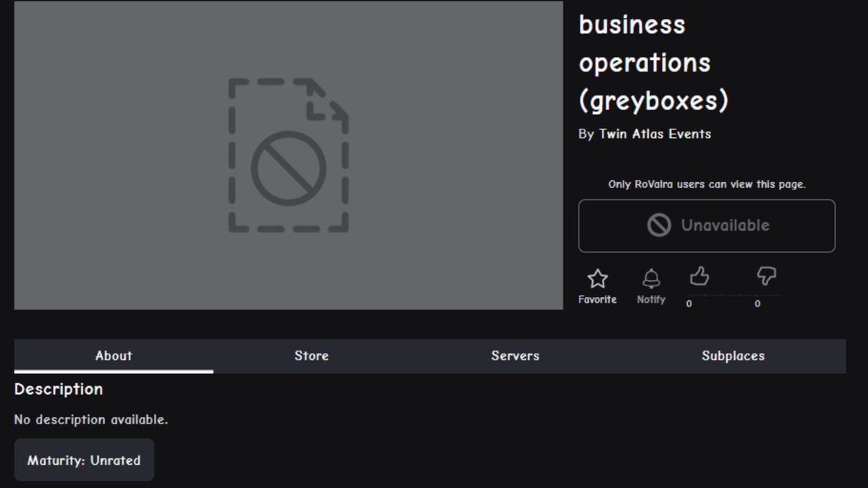Screen dimensions: 868x488
Task: Click the Description heading
Action: coord(59,389)
